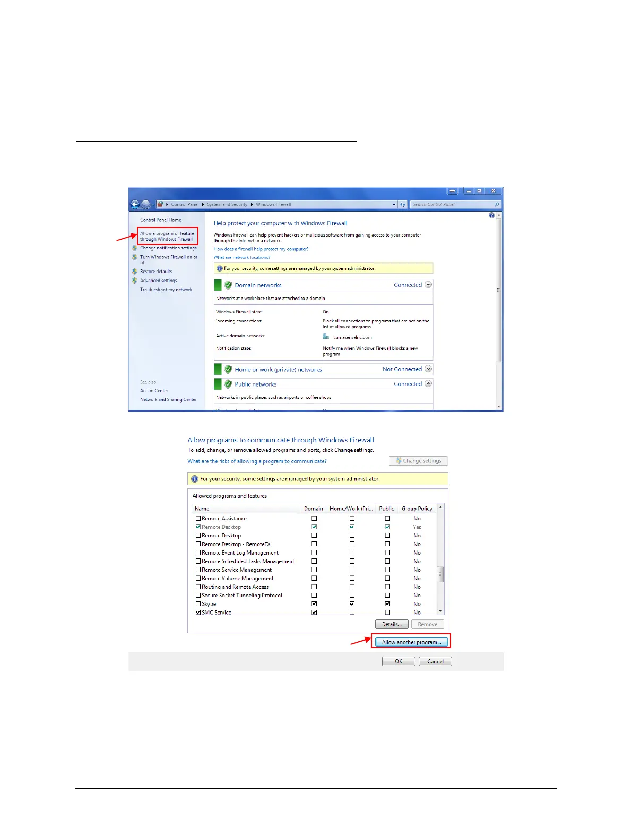Tick the Skype name checkbox
Image resolution: width=632 pixels, height=840 pixels.
198,604
